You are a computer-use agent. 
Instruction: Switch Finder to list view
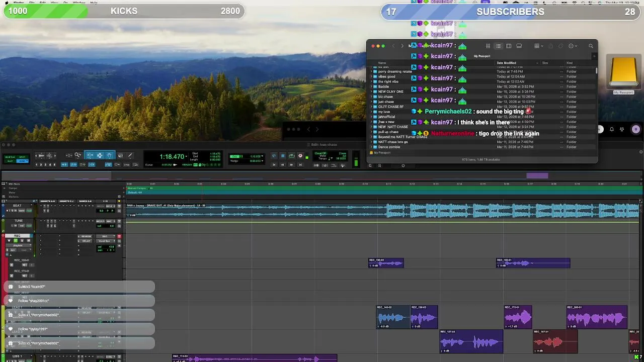pyautogui.click(x=498, y=46)
